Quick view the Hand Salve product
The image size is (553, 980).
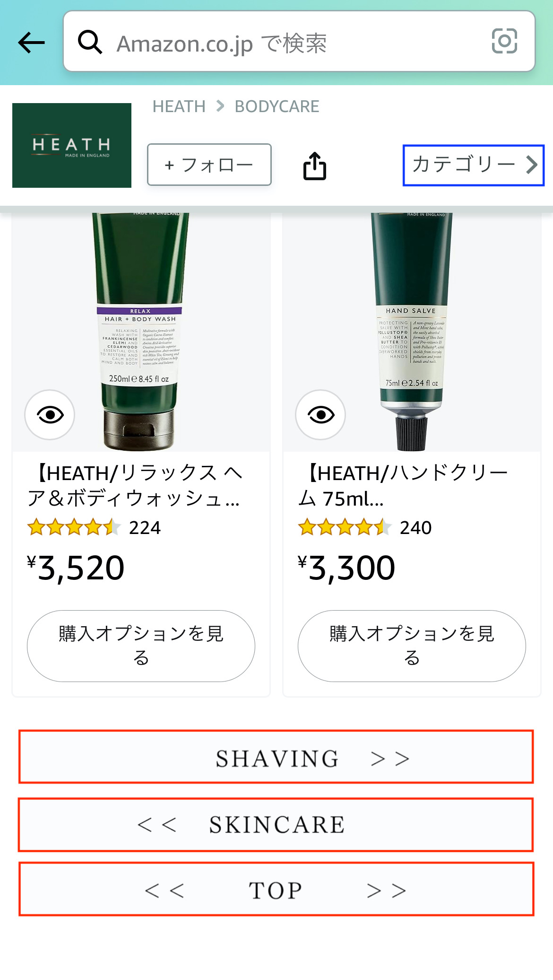coord(320,415)
